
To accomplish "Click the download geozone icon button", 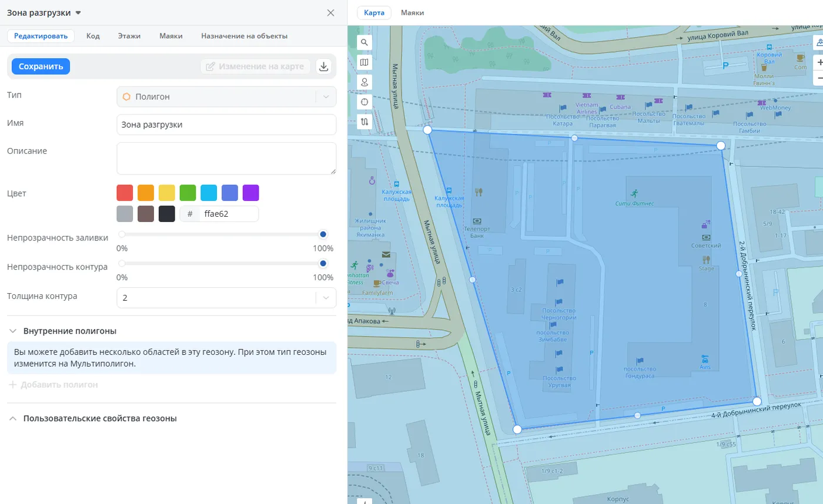I will [x=323, y=66].
